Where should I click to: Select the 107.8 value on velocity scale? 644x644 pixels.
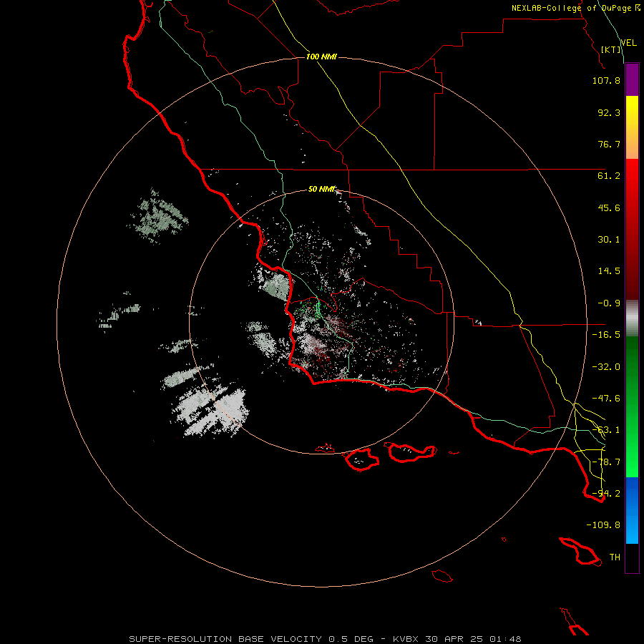coord(606,80)
